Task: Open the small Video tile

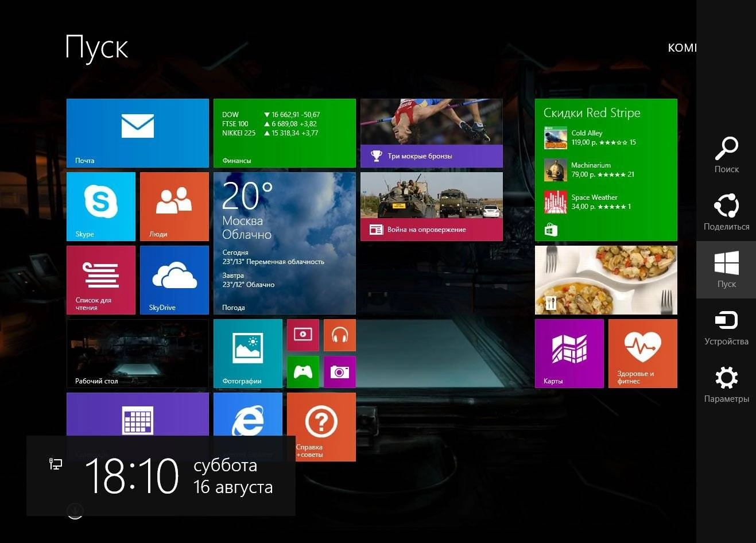Action: (303, 335)
